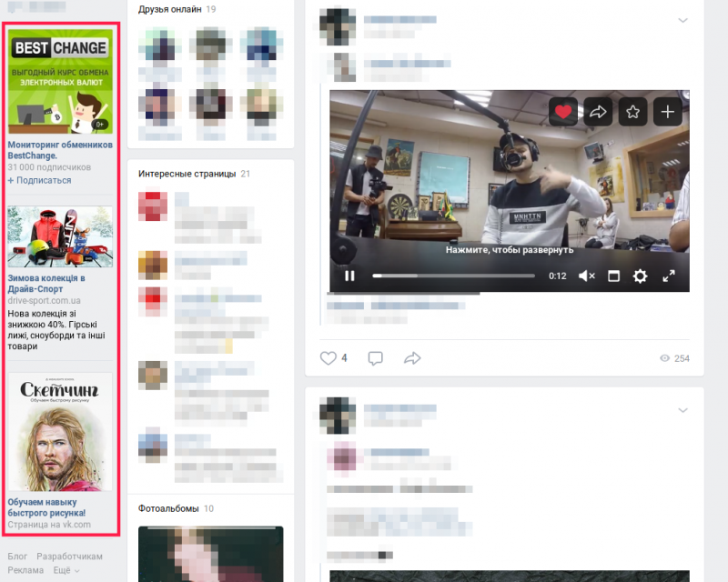Open the Зимова колекція в Драйв-Спорт ad link
Image resolution: width=728 pixels, height=582 pixels.
click(46, 284)
